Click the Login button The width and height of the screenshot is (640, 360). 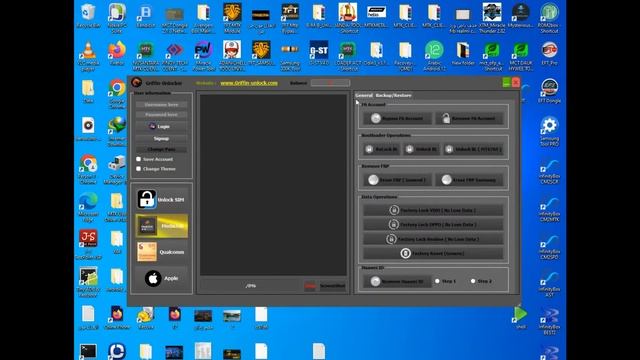click(x=162, y=127)
